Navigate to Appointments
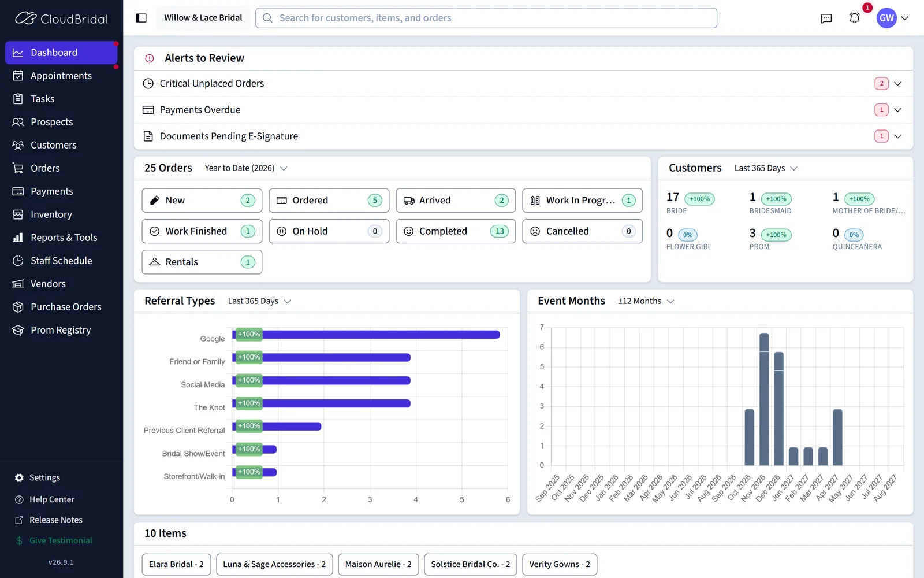924x578 pixels. [x=61, y=76]
